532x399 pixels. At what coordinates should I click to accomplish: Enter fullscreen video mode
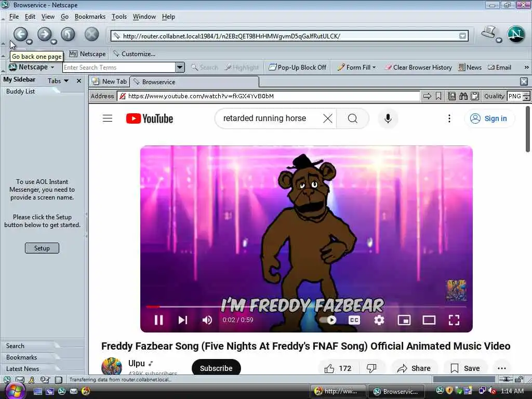click(454, 320)
